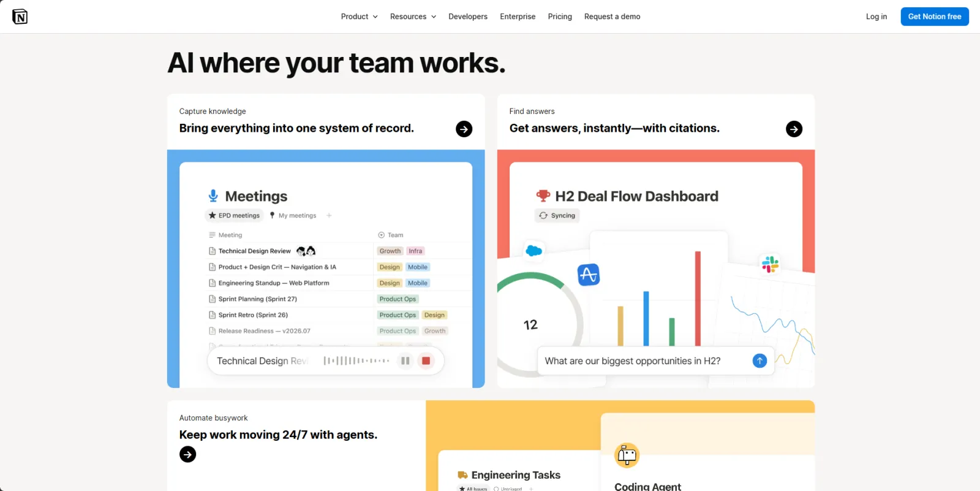Image resolution: width=980 pixels, height=491 pixels.
Task: Click the Notion logo icon
Action: point(20,17)
